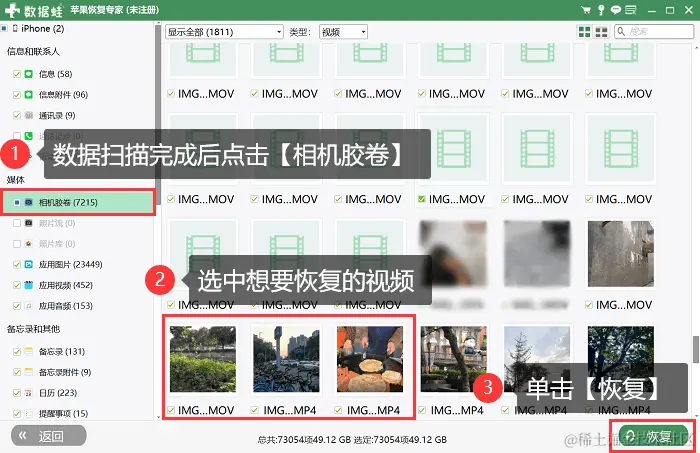The height and width of the screenshot is (453, 700).
Task: Click the 日历 calendar icon
Action: coord(29,393)
